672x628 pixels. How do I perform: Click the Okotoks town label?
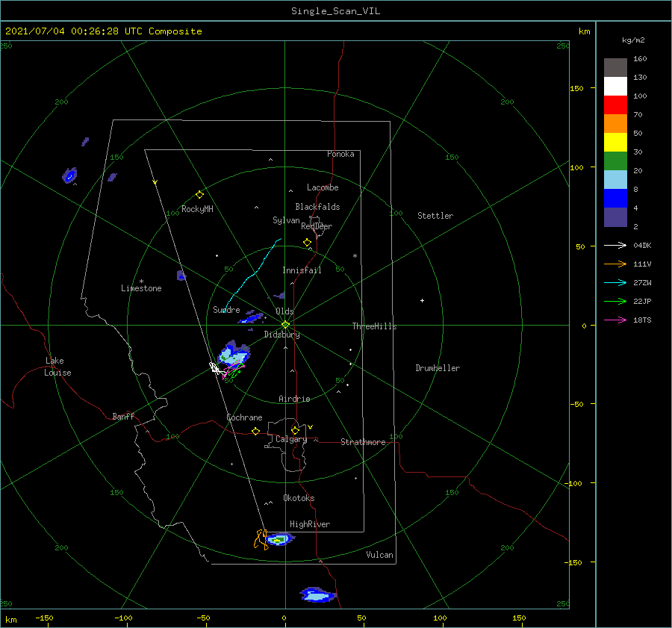tap(299, 498)
